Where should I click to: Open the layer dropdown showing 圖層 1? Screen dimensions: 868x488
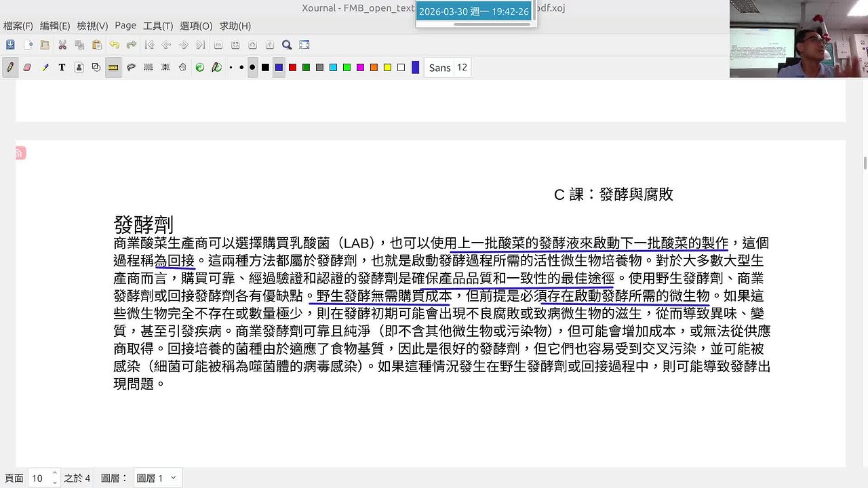158,478
